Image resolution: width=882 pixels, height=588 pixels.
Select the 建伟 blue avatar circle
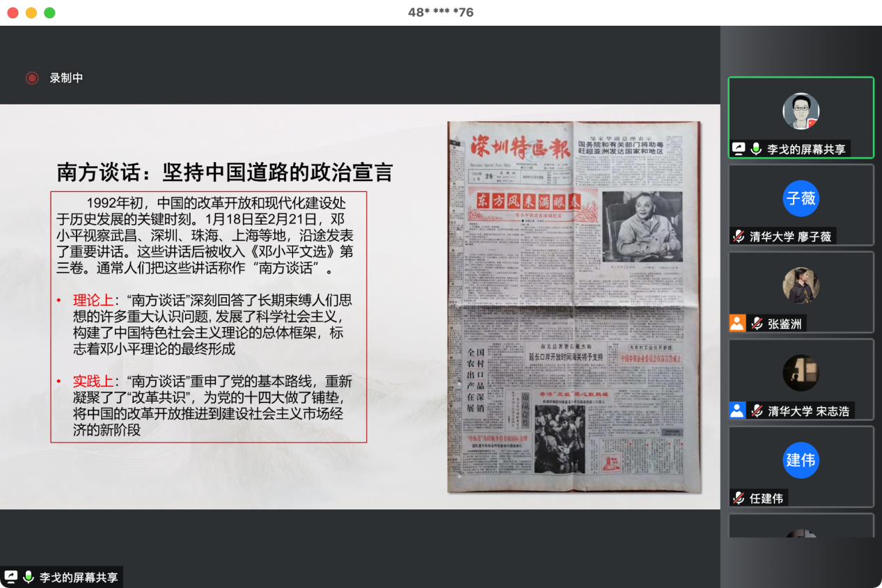pos(801,460)
